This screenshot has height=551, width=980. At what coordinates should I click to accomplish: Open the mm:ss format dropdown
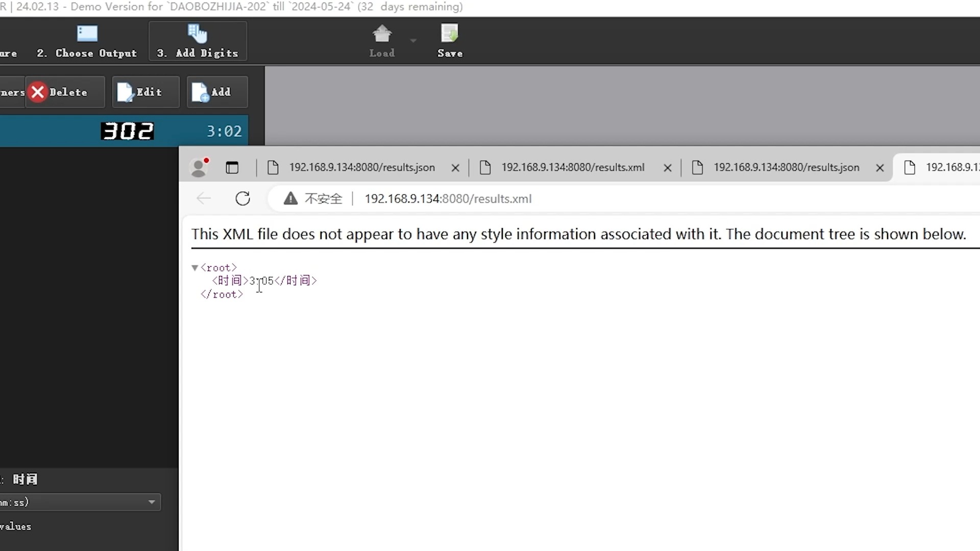[x=80, y=502]
